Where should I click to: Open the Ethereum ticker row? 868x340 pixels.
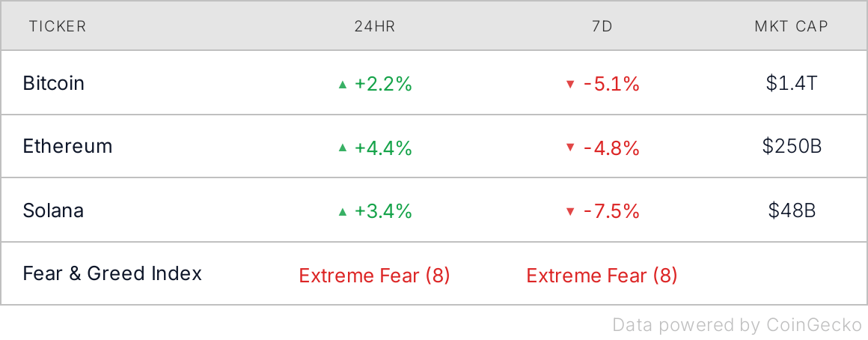click(67, 146)
